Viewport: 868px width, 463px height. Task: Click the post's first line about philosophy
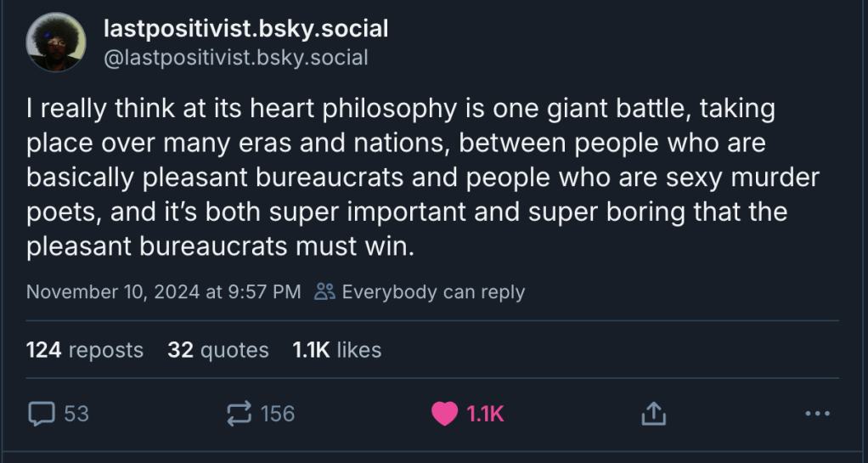click(401, 110)
